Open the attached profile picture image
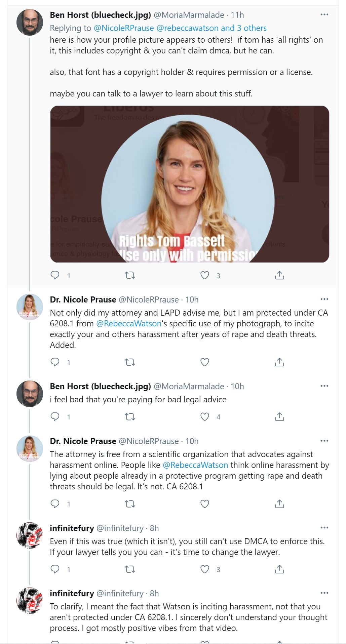Viewport: 346px width, 644px height. click(x=189, y=184)
